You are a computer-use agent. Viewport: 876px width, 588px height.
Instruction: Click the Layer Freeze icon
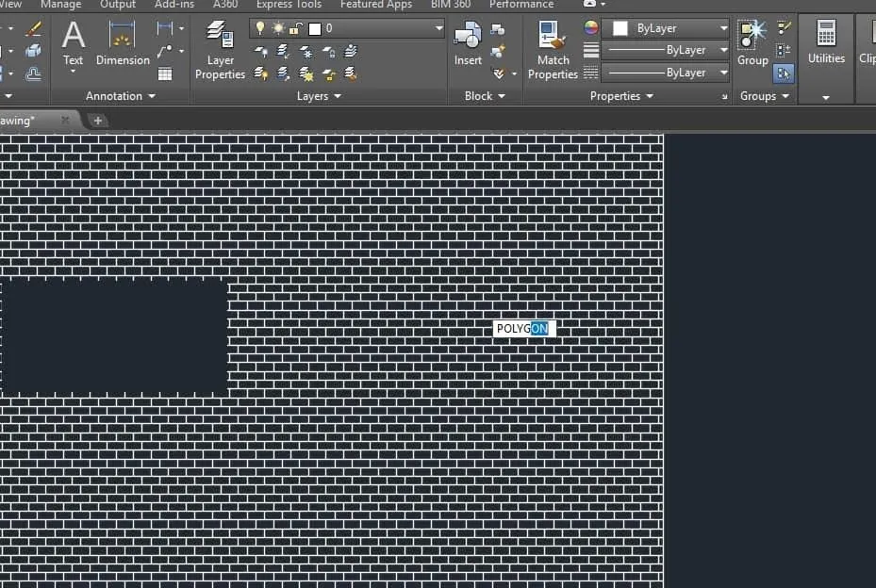pyautogui.click(x=306, y=52)
